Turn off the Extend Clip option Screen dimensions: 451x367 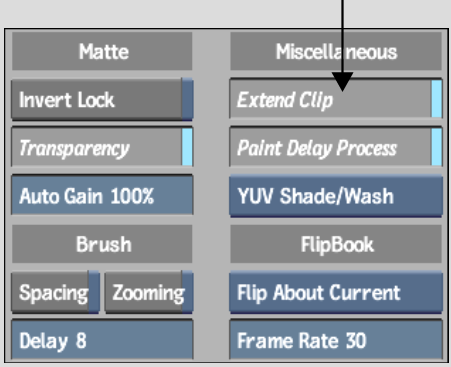(336, 99)
